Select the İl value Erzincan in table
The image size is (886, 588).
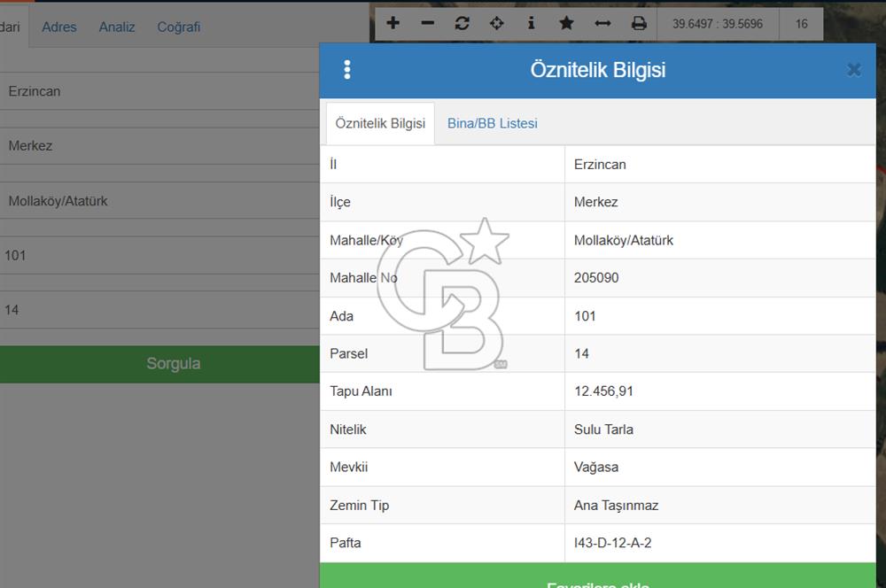click(600, 165)
